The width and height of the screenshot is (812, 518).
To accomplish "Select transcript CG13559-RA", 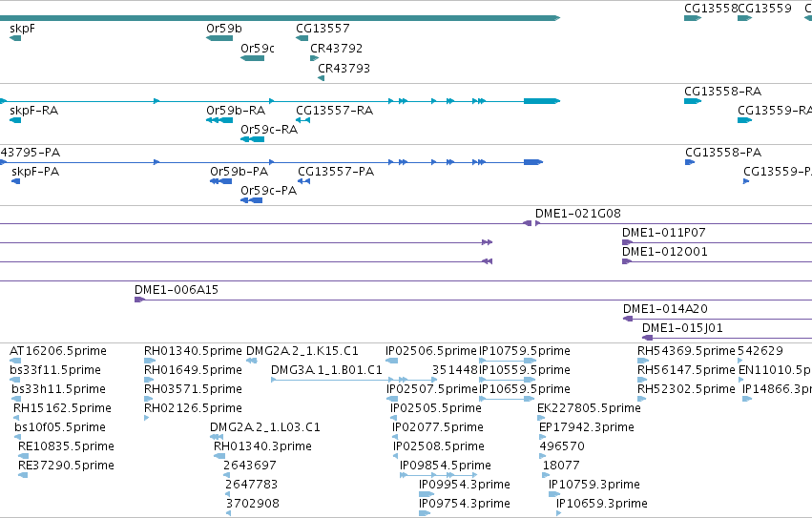I will pos(744,120).
